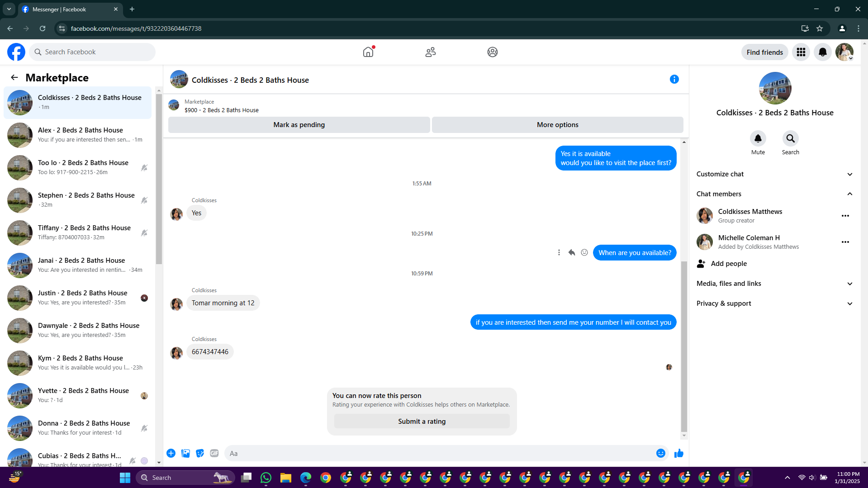Screen dimensions: 868x488
Task: Click the phone number message 6674347446
Action: coord(210,352)
